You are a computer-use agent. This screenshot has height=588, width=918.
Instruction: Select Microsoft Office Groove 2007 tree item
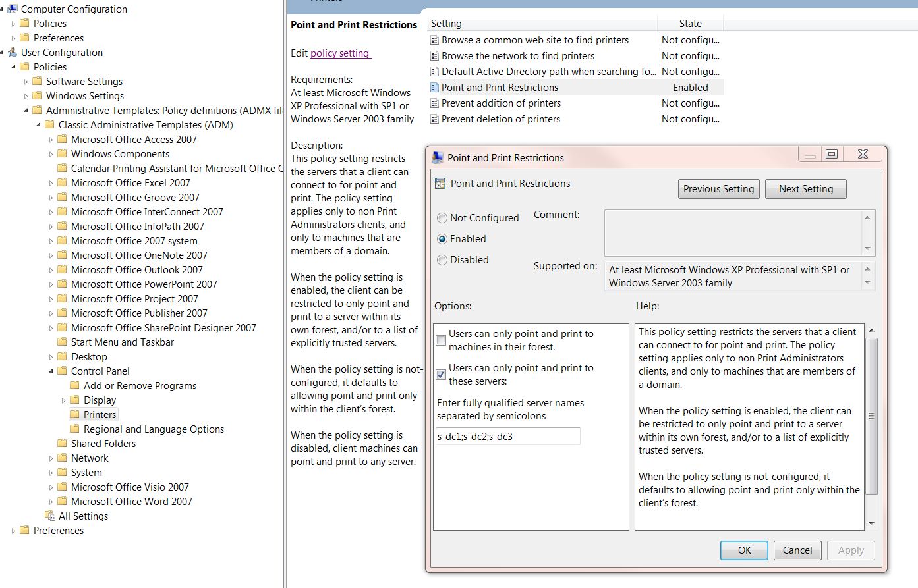coord(135,198)
